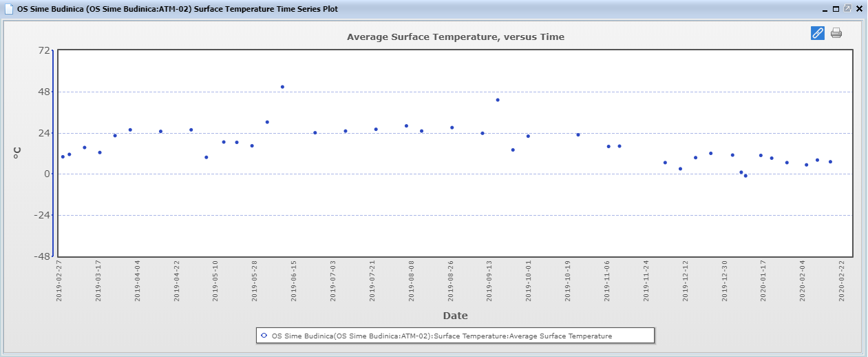
Task: Click the blue y-axis line
Action: coord(54,153)
